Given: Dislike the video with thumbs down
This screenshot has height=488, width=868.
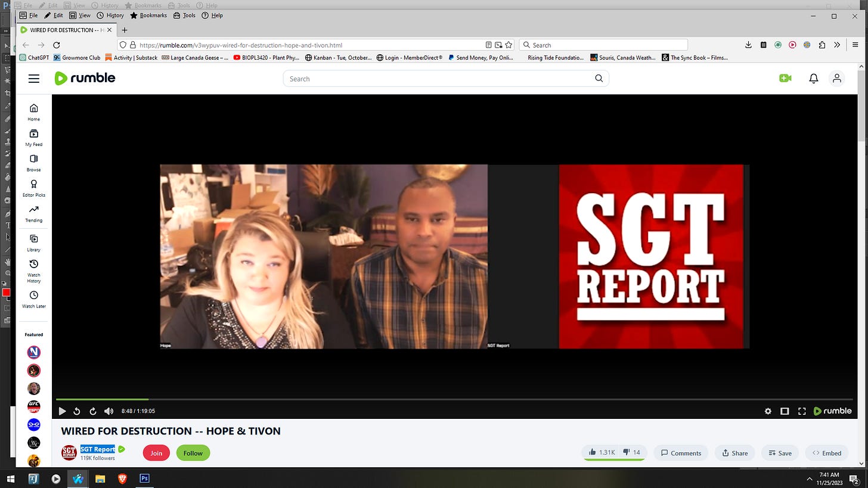Looking at the screenshot, I should click(632, 452).
